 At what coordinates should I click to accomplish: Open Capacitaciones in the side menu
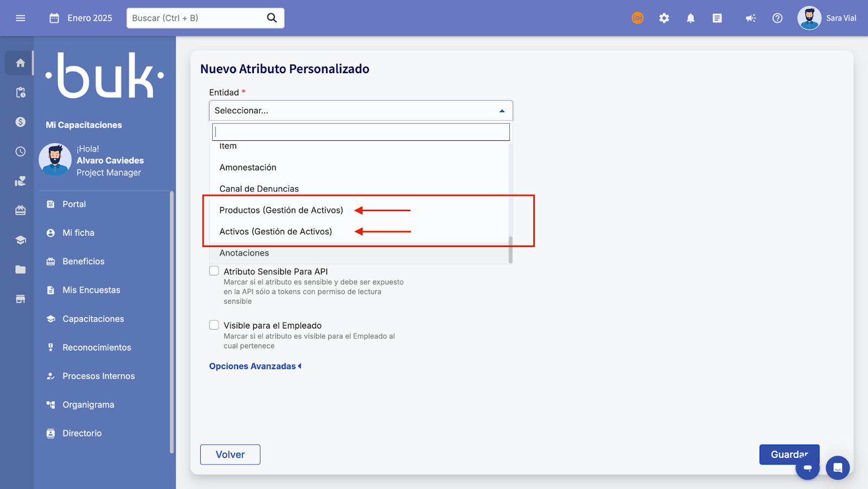[93, 319]
